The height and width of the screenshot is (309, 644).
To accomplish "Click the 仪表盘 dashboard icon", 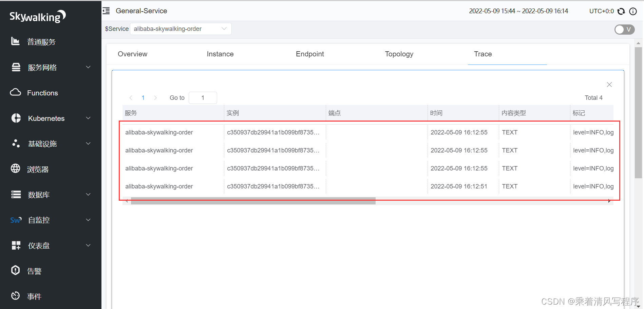I will click(x=16, y=245).
